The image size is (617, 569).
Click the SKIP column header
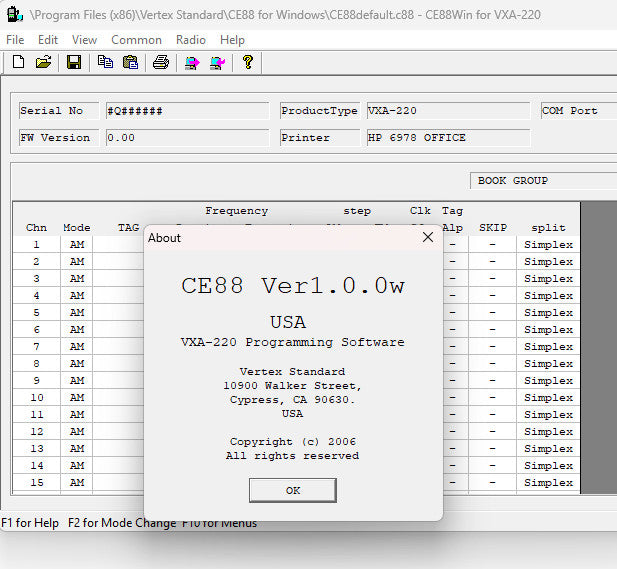[x=493, y=227]
